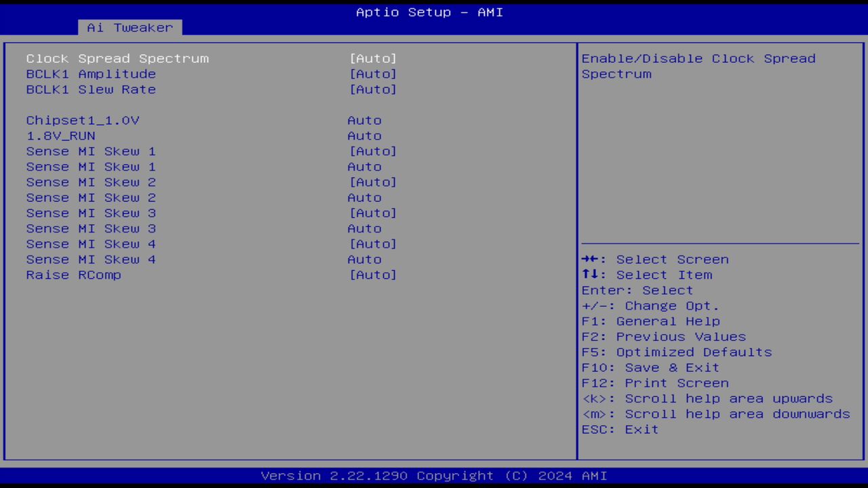868x488 pixels.
Task: Click the 'F12: Print Screen' hint
Action: pos(655,383)
